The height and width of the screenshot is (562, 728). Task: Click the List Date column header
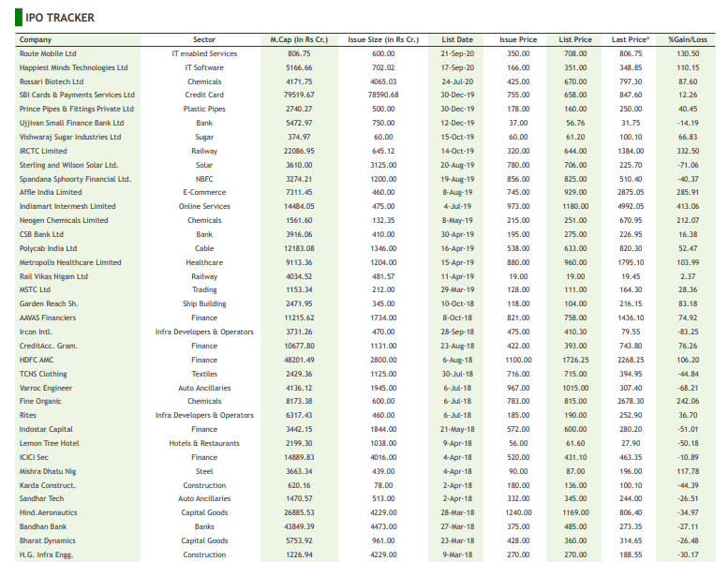[457, 40]
